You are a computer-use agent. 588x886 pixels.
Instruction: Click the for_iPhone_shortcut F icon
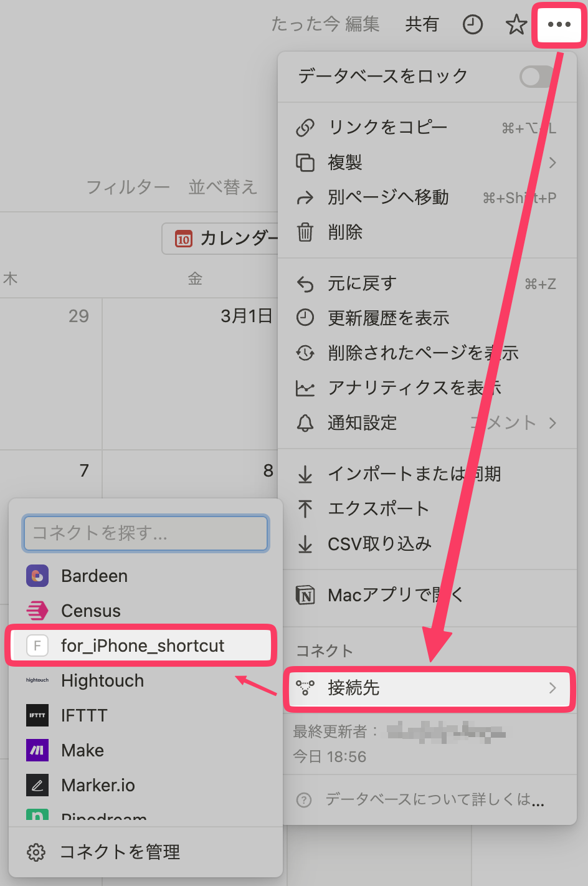pos(37,645)
